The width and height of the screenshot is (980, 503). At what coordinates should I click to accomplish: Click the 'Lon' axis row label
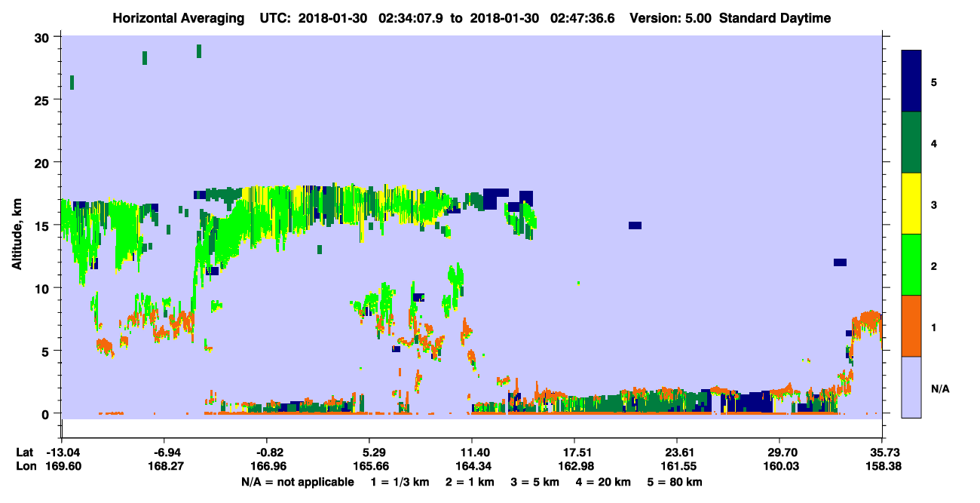25,466
